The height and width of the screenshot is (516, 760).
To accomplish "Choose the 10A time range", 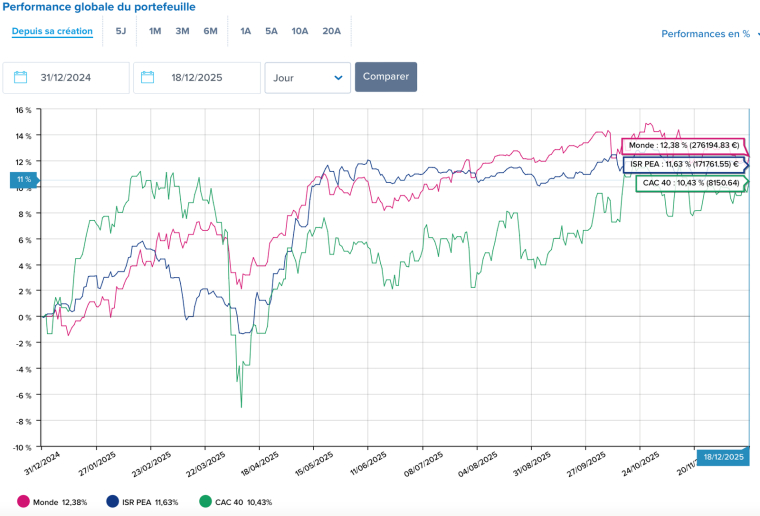I will tap(300, 31).
